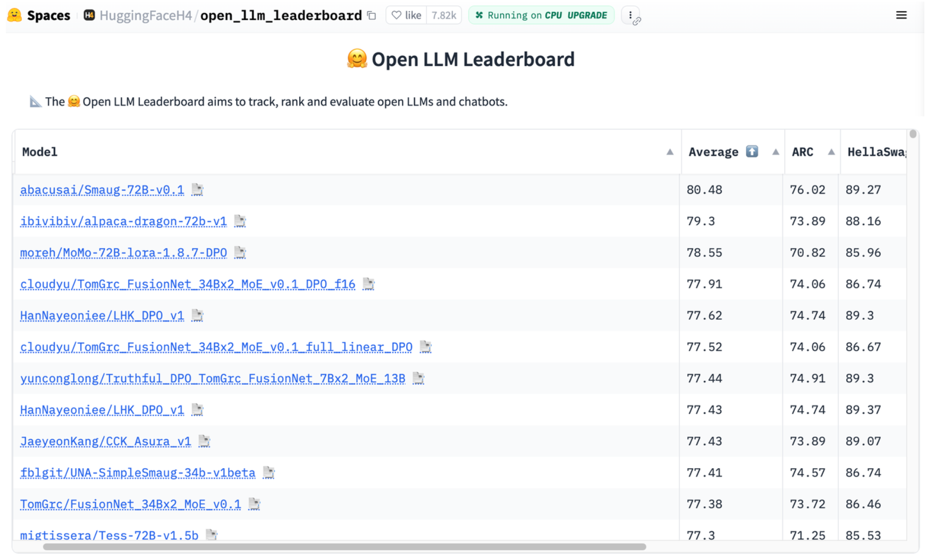The height and width of the screenshot is (560, 927).
Task: Open yunconglong/Truthful_DPO_TomGrc model link
Action: pyautogui.click(x=213, y=378)
